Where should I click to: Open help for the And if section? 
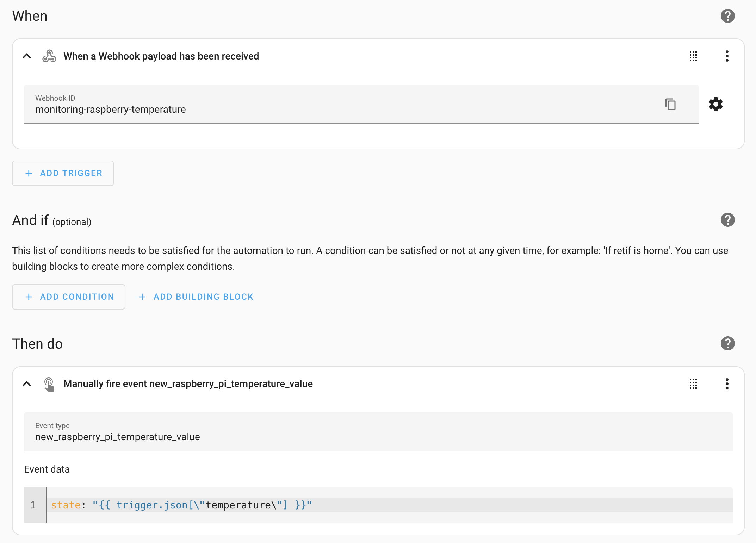727,220
